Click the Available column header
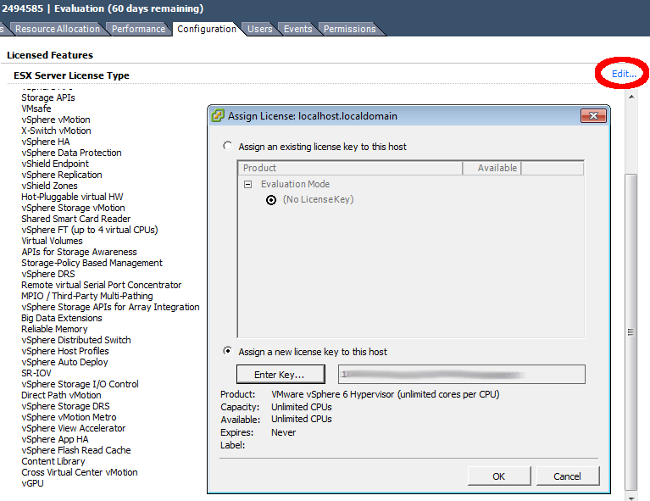650x501 pixels. [497, 168]
